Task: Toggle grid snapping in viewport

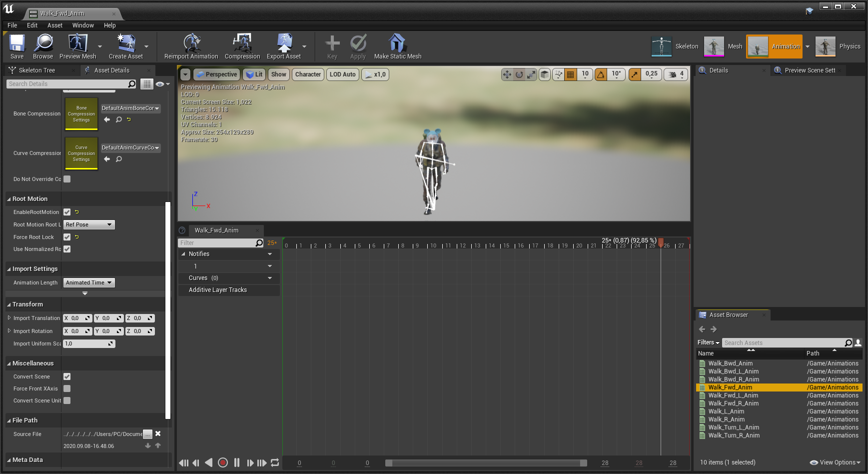Action: tap(570, 74)
